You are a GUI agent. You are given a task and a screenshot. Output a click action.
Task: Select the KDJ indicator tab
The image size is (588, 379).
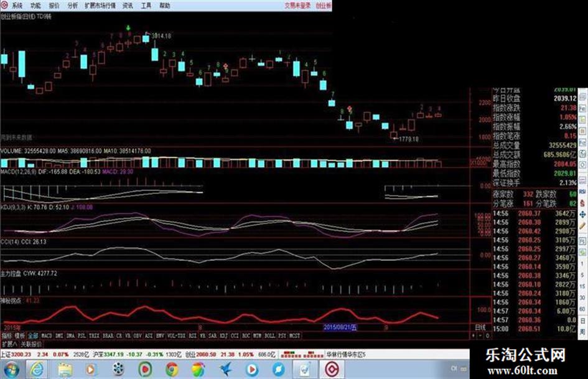pos(224,336)
